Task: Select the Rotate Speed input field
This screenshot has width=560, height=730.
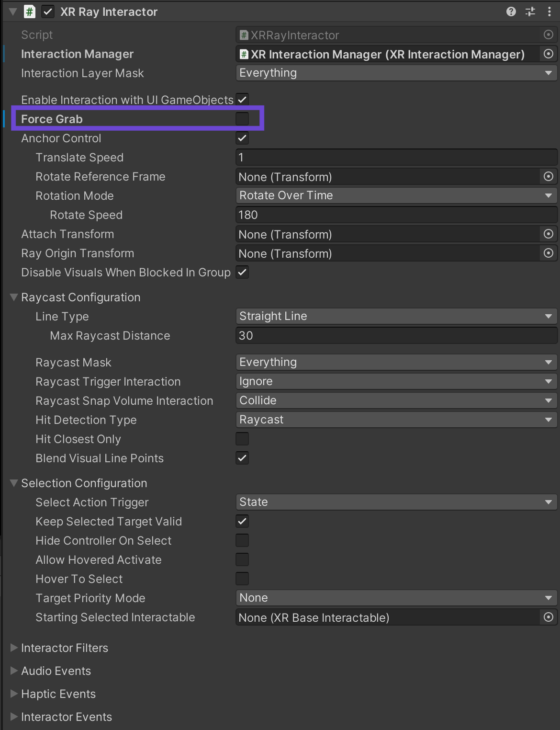Action: pyautogui.click(x=396, y=215)
